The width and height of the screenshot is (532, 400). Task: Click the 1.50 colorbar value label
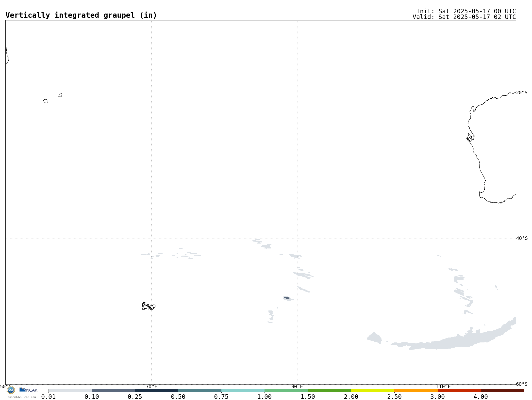(308, 397)
